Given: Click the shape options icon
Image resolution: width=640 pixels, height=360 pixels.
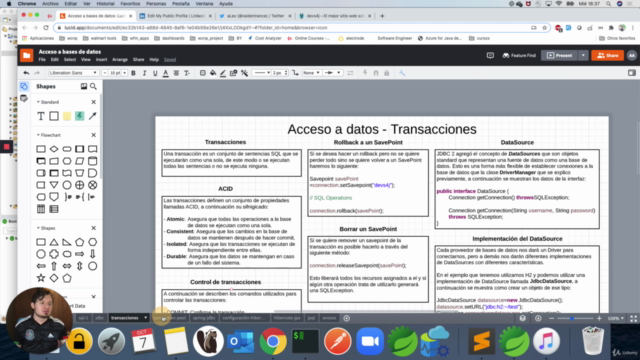Looking at the screenshot, I should point(233,73).
